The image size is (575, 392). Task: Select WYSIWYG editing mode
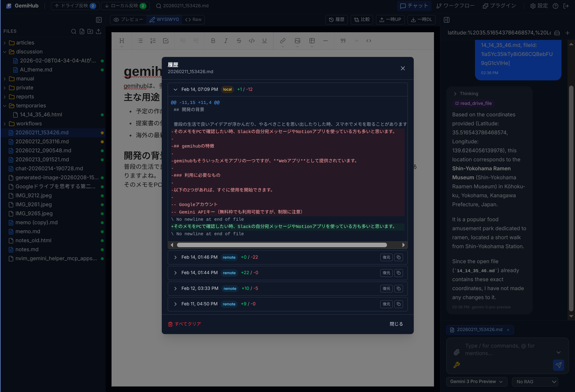[x=164, y=19]
